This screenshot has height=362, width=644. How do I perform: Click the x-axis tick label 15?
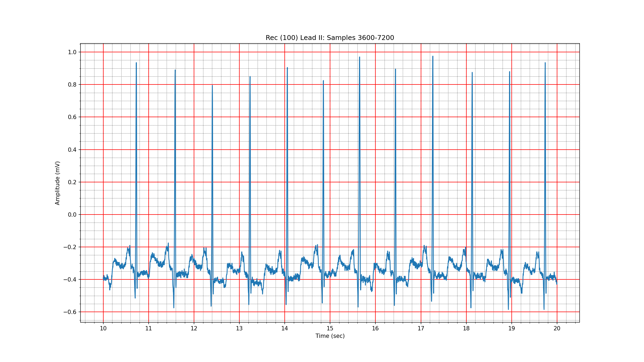[330, 328]
